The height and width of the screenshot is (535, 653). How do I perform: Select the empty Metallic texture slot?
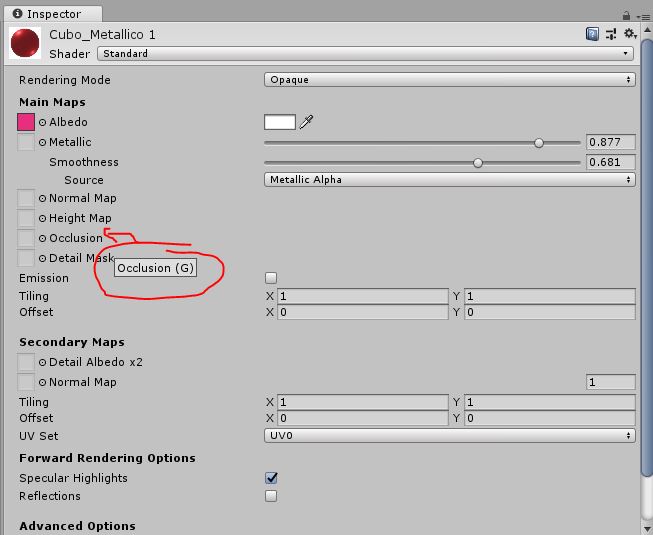(x=26, y=142)
